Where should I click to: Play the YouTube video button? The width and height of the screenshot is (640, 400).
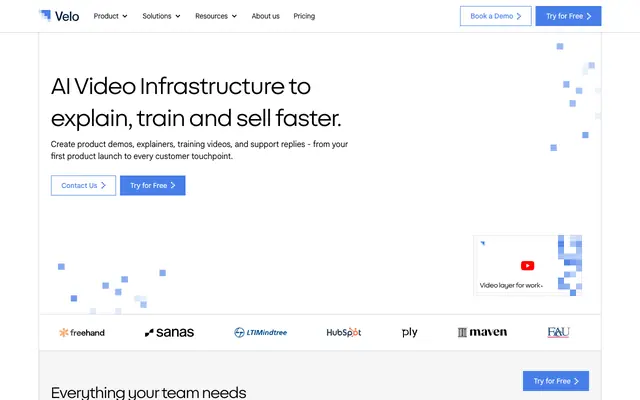point(527,266)
